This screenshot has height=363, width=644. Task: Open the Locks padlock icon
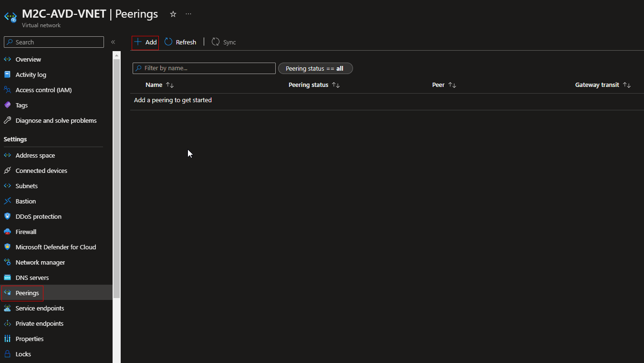pyautogui.click(x=7, y=354)
